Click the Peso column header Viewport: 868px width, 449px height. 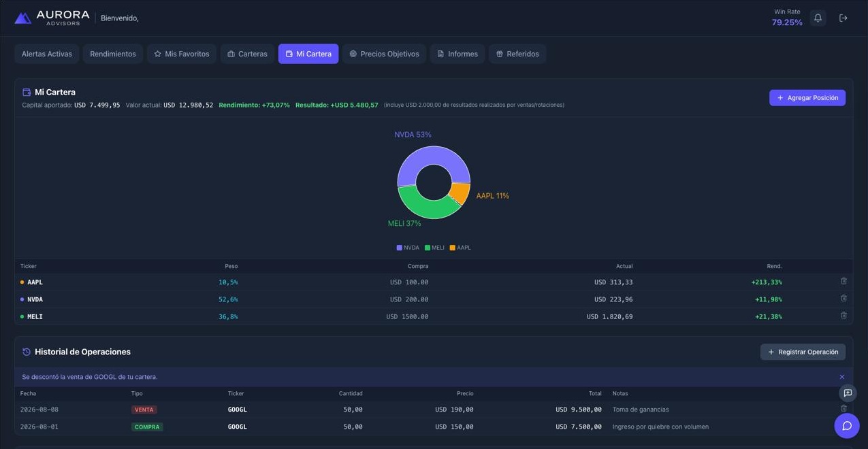coord(231,266)
